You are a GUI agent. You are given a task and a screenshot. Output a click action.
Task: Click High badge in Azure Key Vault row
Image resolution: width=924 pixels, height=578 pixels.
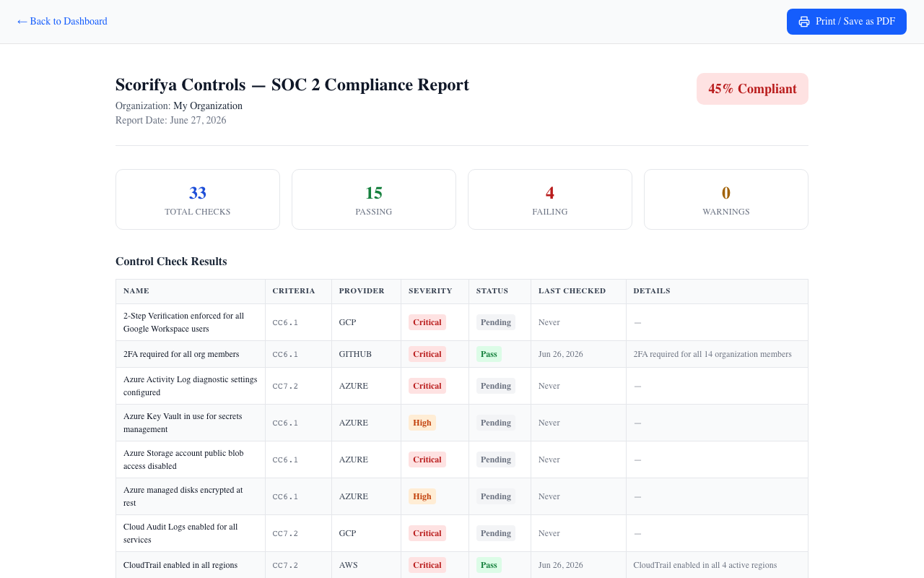point(422,423)
